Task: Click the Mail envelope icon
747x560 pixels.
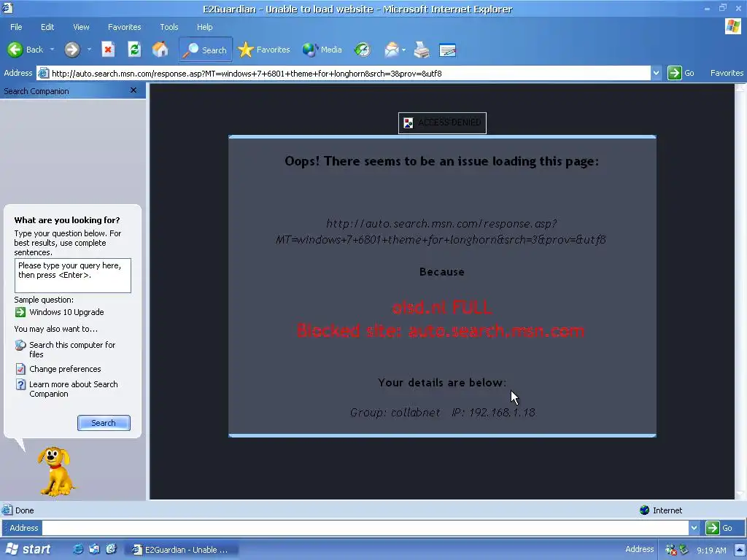Action: tap(391, 50)
